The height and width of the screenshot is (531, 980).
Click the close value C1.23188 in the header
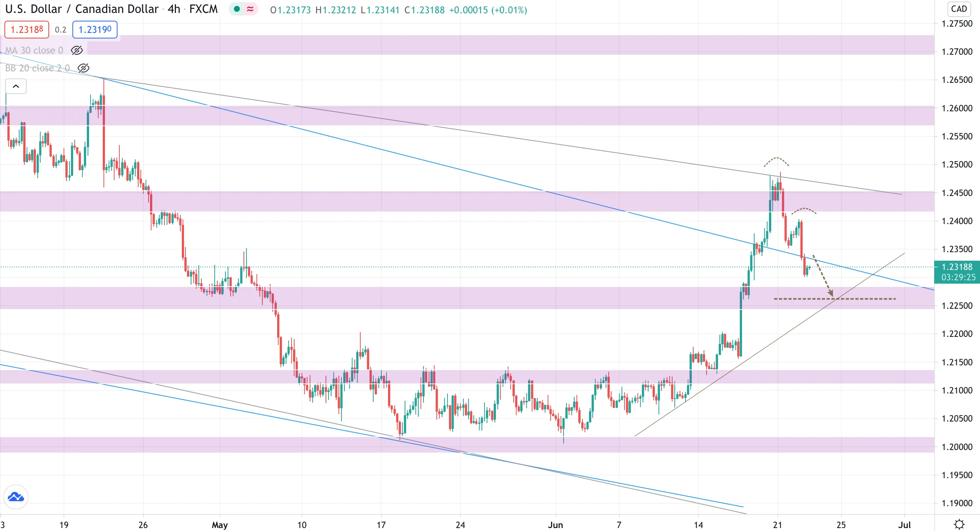pos(424,10)
